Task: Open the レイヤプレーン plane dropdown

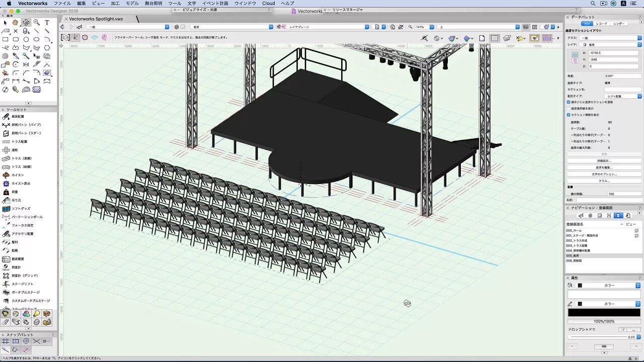Action: (x=328, y=27)
